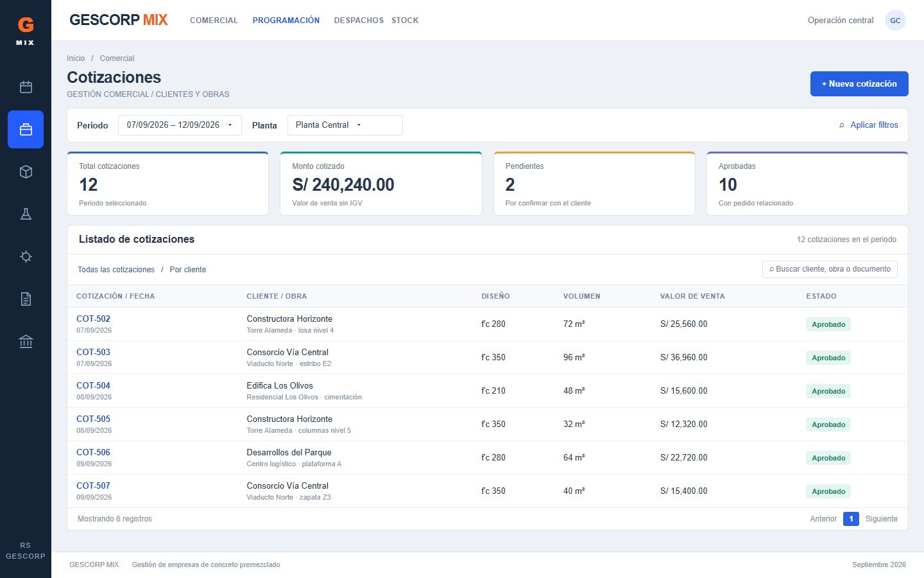Click the Aplicar filtros link
This screenshot has height=578, width=924.
(869, 125)
